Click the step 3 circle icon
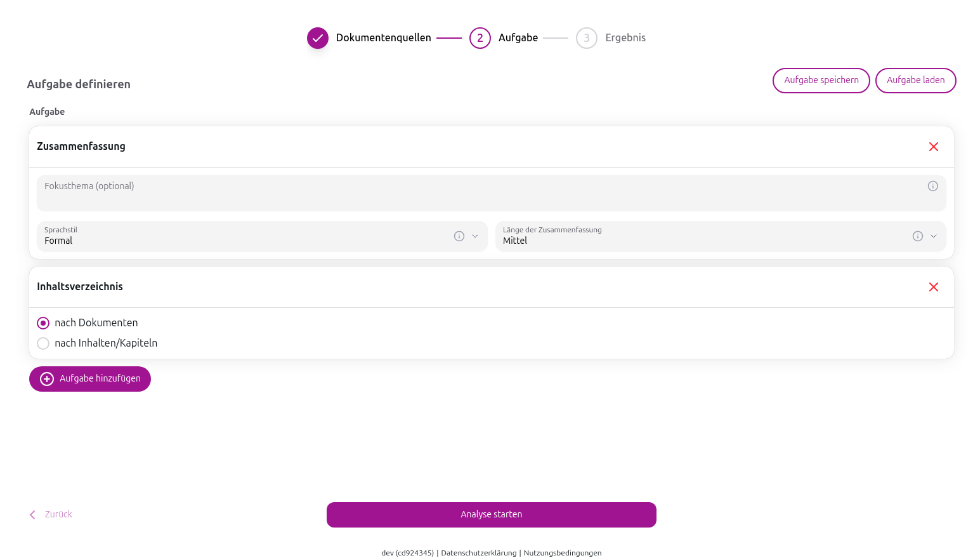980x558 pixels. click(587, 38)
